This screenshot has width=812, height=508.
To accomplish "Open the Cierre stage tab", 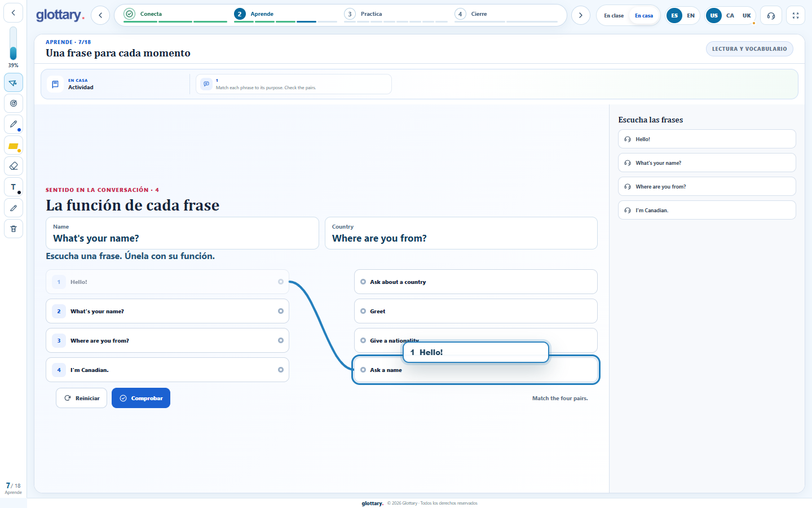I will [x=506, y=14].
